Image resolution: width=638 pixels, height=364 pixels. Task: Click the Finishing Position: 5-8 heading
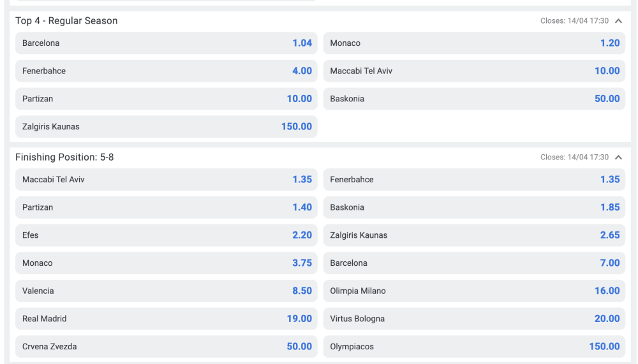click(x=64, y=157)
